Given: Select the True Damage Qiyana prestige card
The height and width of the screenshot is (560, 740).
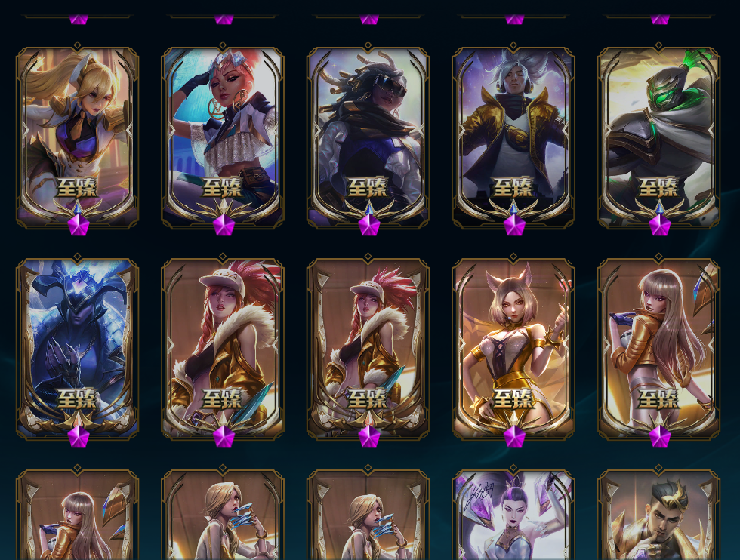Looking at the screenshot, I should click(x=223, y=137).
